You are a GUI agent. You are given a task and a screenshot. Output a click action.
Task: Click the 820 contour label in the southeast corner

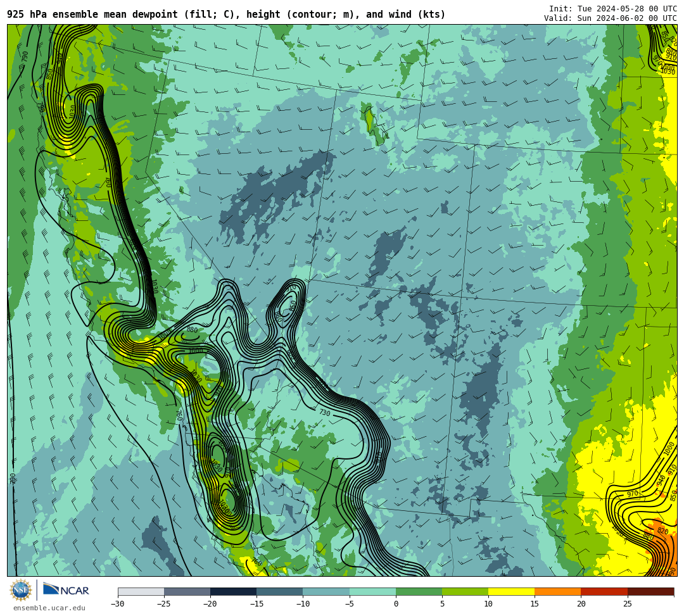pyautogui.click(x=662, y=531)
